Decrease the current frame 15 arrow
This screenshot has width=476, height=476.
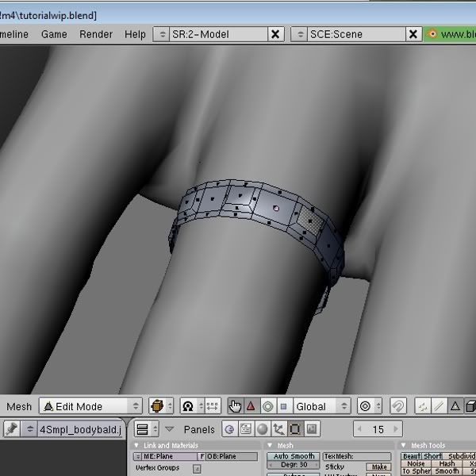tap(359, 429)
